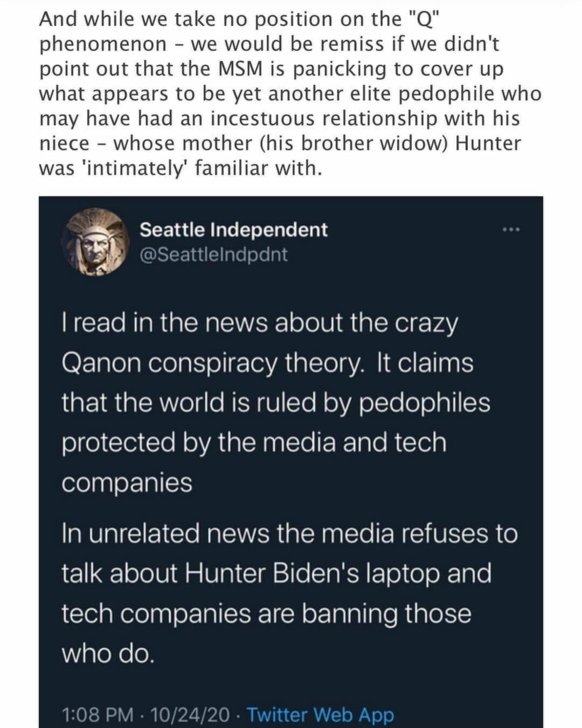The image size is (582, 728).
Task: Click the @SeattleIndpdnt handle
Action: (x=213, y=254)
